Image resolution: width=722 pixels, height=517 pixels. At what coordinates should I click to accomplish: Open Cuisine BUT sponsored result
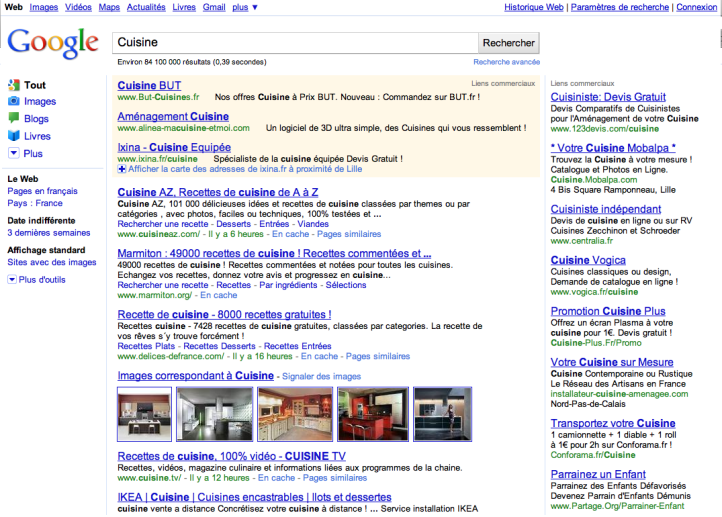(x=149, y=85)
